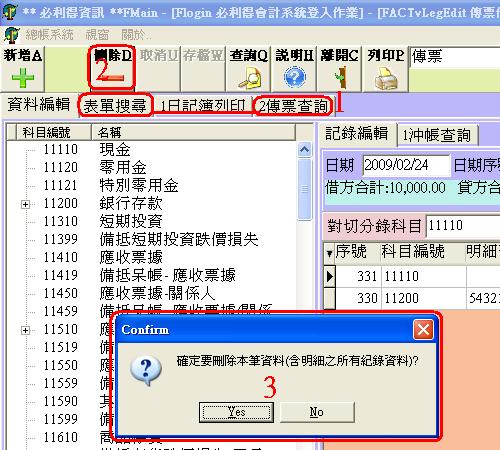The image size is (500, 450).
Task: Expand the 11200 銀行存款 tree node
Action: pos(25,204)
